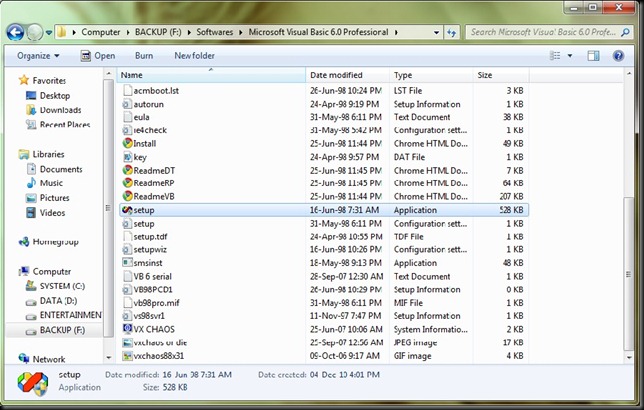This screenshot has width=644, height=410.
Task: Click the Forward navigation arrow button
Action: click(x=35, y=32)
